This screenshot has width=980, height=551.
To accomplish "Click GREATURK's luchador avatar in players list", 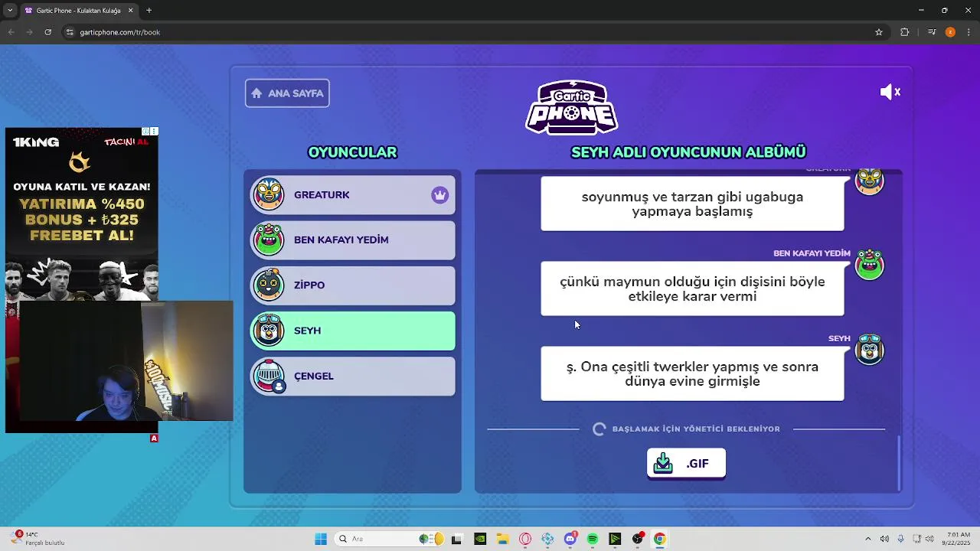I will click(x=269, y=194).
